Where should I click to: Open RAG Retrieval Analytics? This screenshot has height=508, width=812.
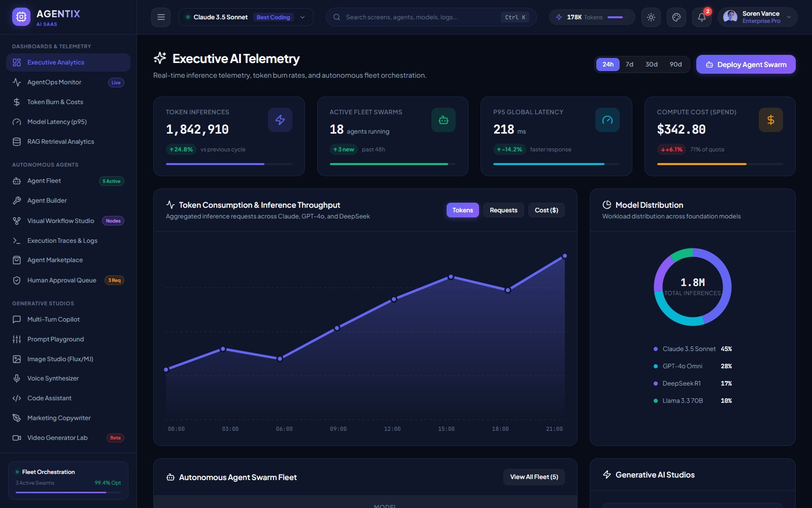click(68, 142)
